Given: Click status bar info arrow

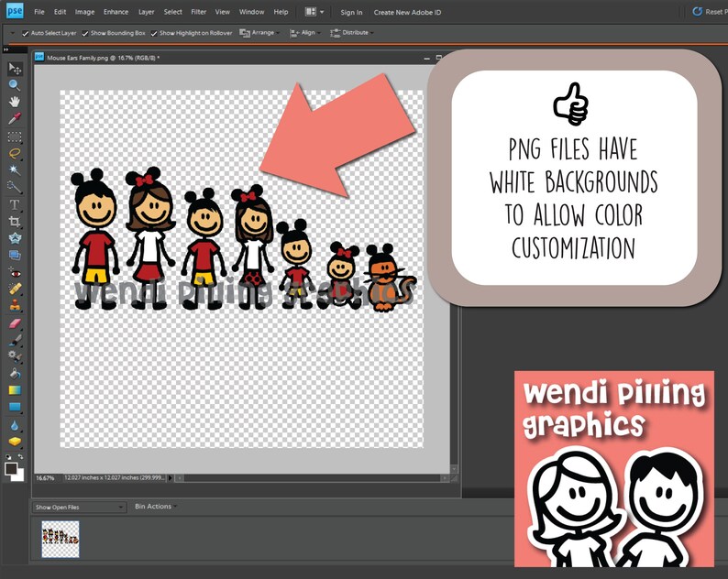Looking at the screenshot, I should click(x=170, y=477).
